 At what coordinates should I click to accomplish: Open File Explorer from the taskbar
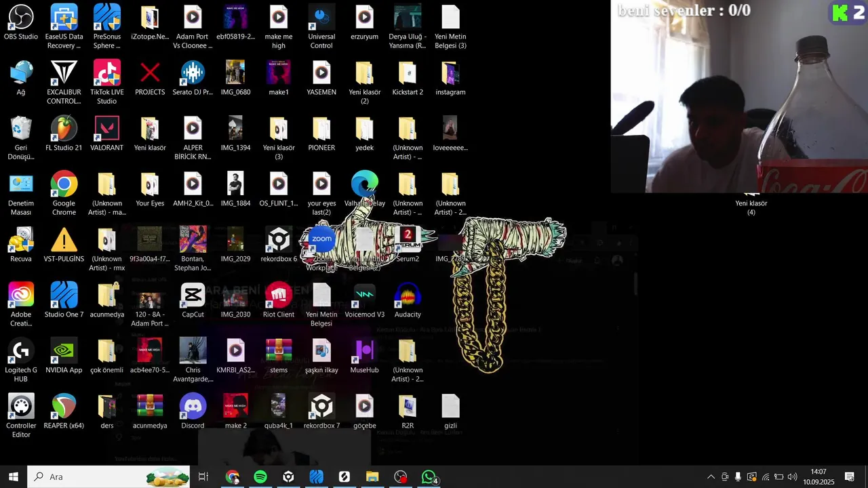372,477
